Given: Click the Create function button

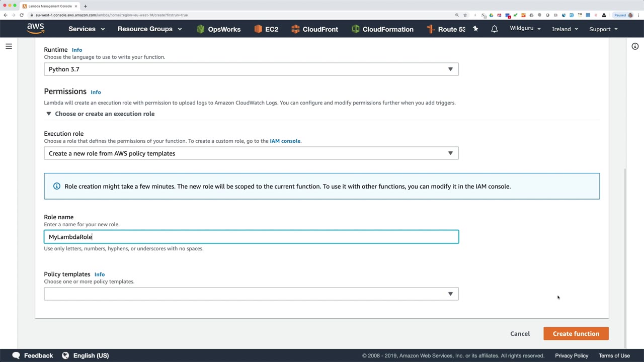Looking at the screenshot, I should (x=576, y=334).
